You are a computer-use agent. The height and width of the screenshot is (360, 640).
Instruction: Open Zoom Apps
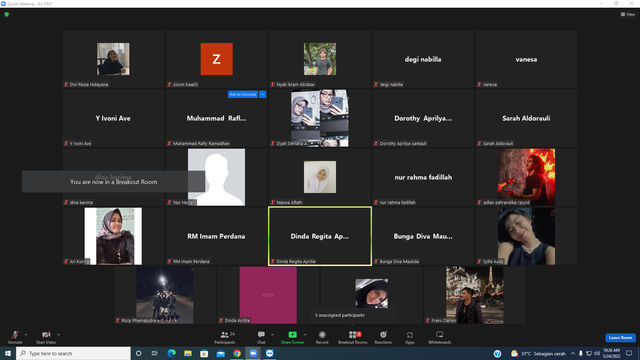(x=410, y=337)
